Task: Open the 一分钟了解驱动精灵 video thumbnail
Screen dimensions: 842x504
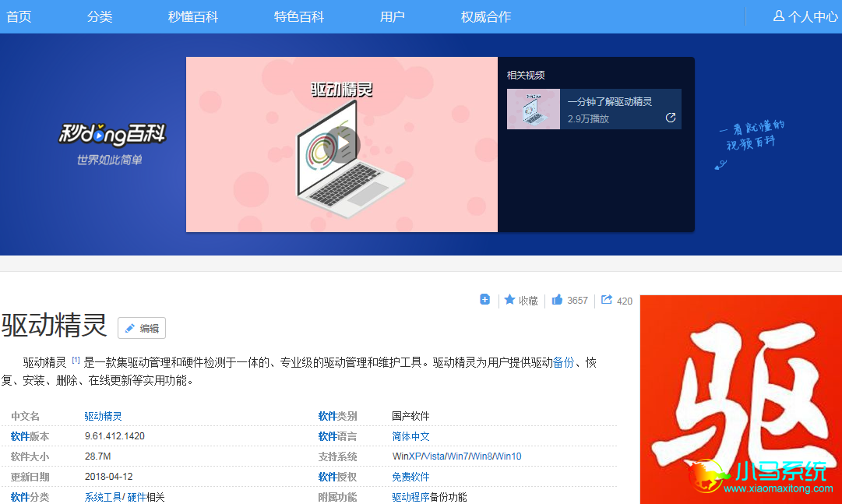Action: coord(534,109)
